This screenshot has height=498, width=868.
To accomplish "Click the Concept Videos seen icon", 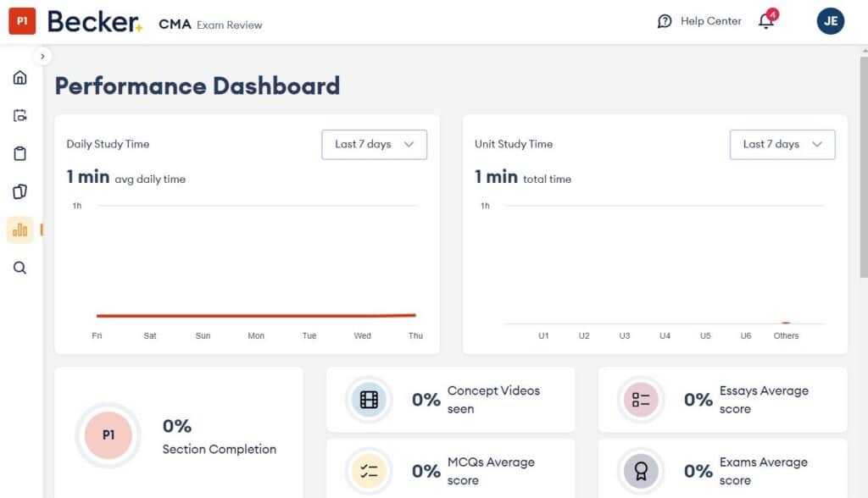I will coord(368,399).
